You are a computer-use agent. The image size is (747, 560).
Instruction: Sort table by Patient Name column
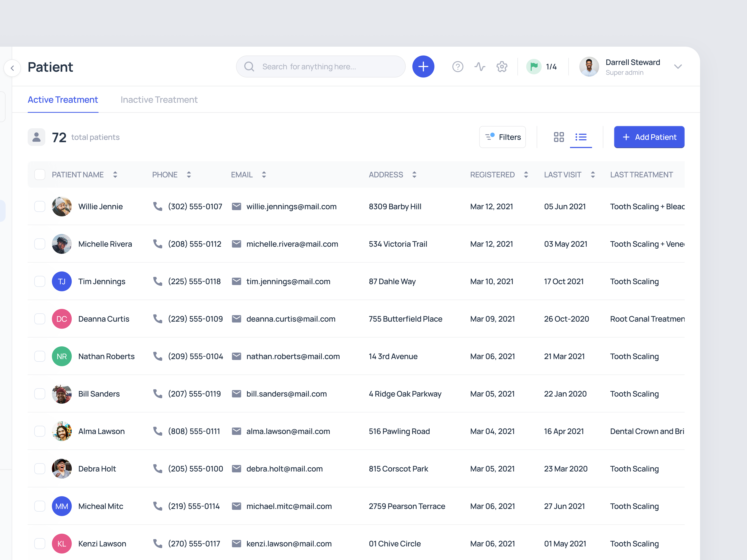[x=115, y=175]
